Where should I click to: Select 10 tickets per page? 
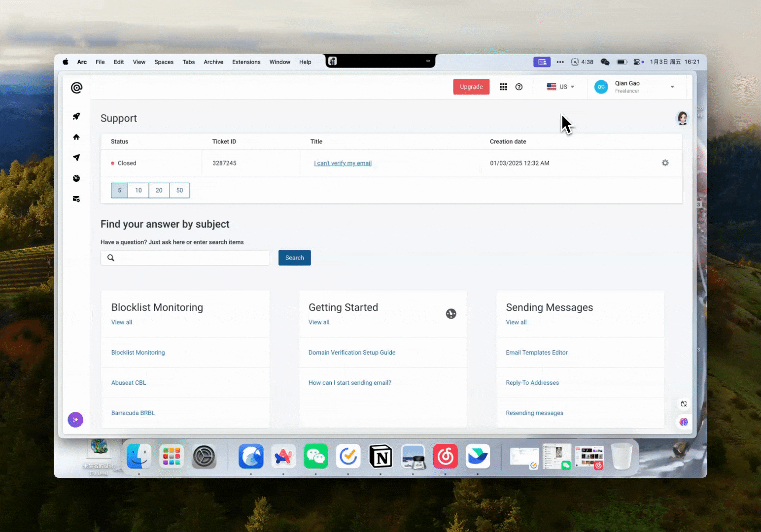coord(138,191)
